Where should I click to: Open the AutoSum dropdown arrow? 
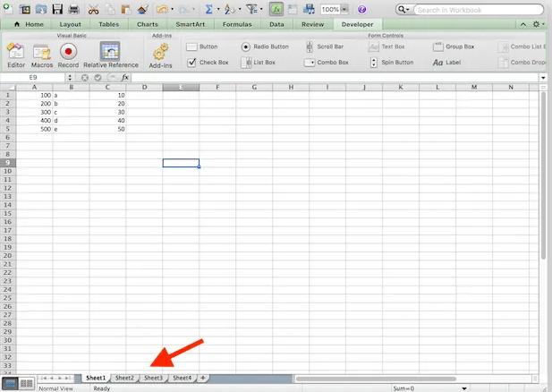tap(218, 10)
